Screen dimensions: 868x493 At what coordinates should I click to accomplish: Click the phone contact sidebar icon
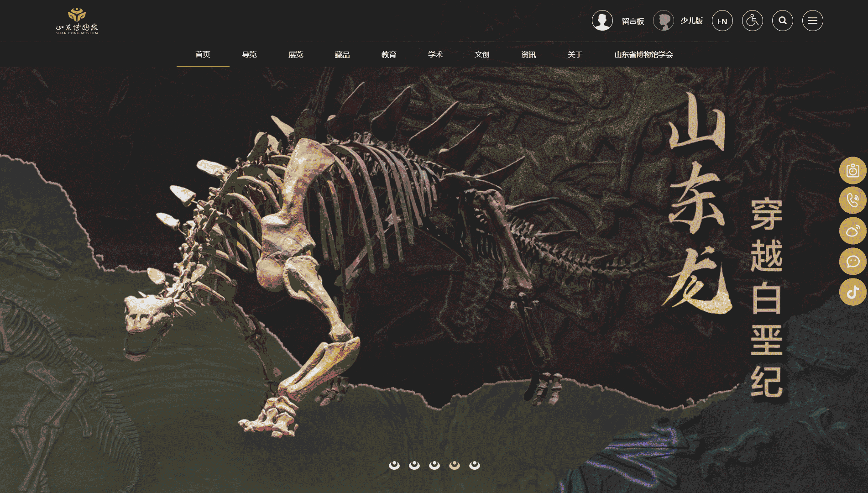pyautogui.click(x=853, y=200)
